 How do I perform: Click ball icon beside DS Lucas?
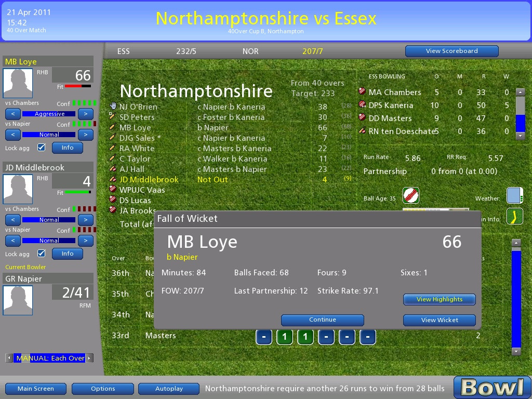(x=113, y=199)
